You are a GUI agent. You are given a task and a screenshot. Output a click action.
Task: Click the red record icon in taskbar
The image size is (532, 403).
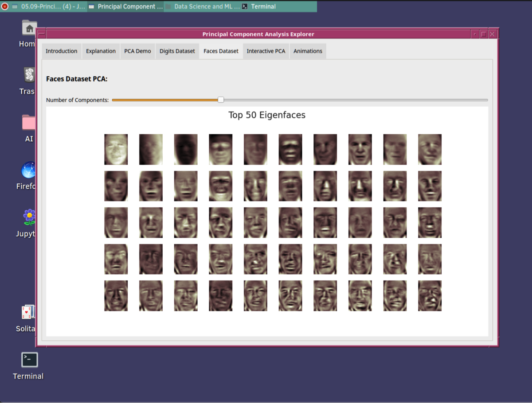[5, 7]
